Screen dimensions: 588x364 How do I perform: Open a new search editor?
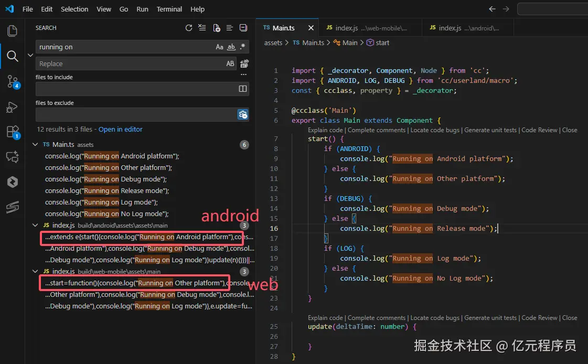[x=217, y=28]
